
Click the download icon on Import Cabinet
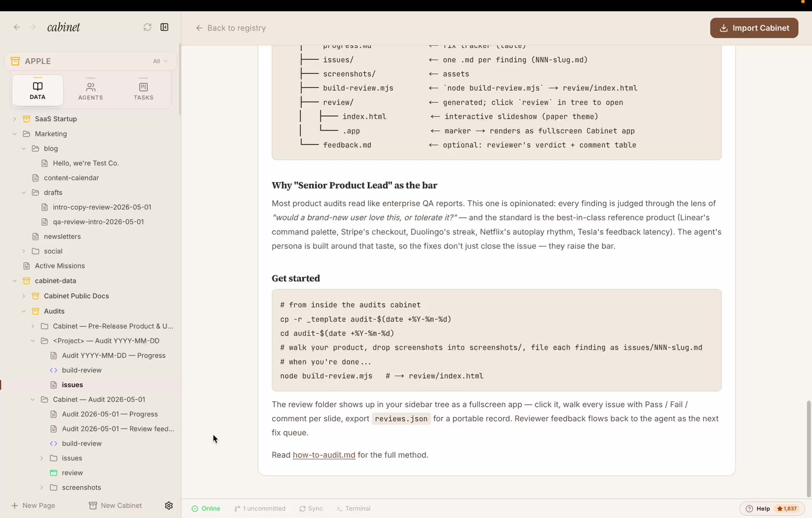coord(724,28)
